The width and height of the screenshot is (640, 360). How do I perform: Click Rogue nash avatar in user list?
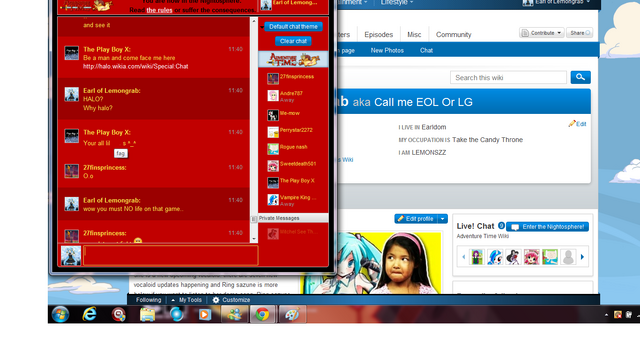tap(273, 149)
